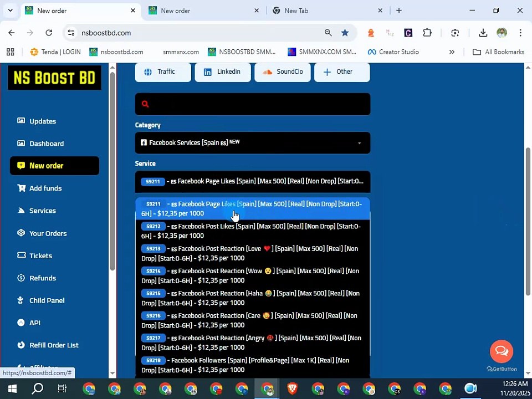Click the API sidebar icon

(x=21, y=323)
